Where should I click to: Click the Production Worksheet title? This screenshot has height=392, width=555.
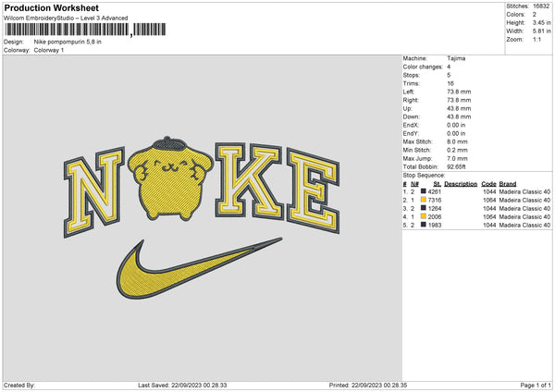coord(51,7)
